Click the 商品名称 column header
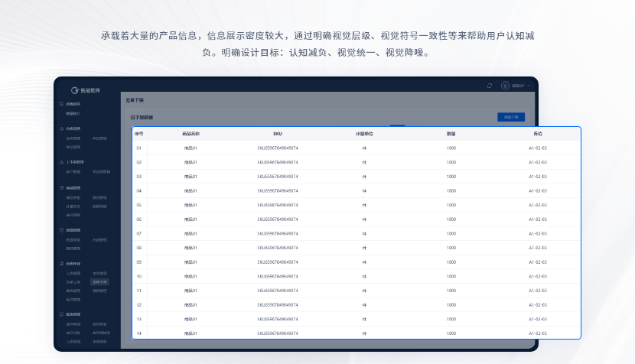This screenshot has width=635, height=364. tap(190, 134)
